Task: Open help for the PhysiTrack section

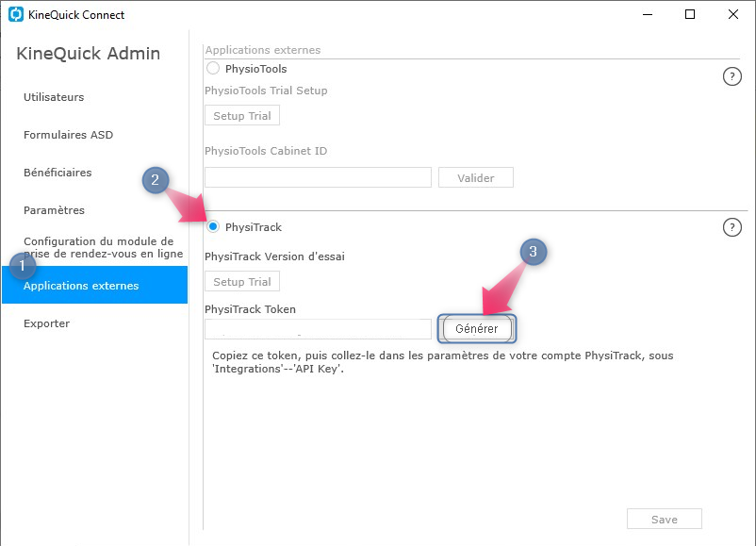Action: [731, 227]
